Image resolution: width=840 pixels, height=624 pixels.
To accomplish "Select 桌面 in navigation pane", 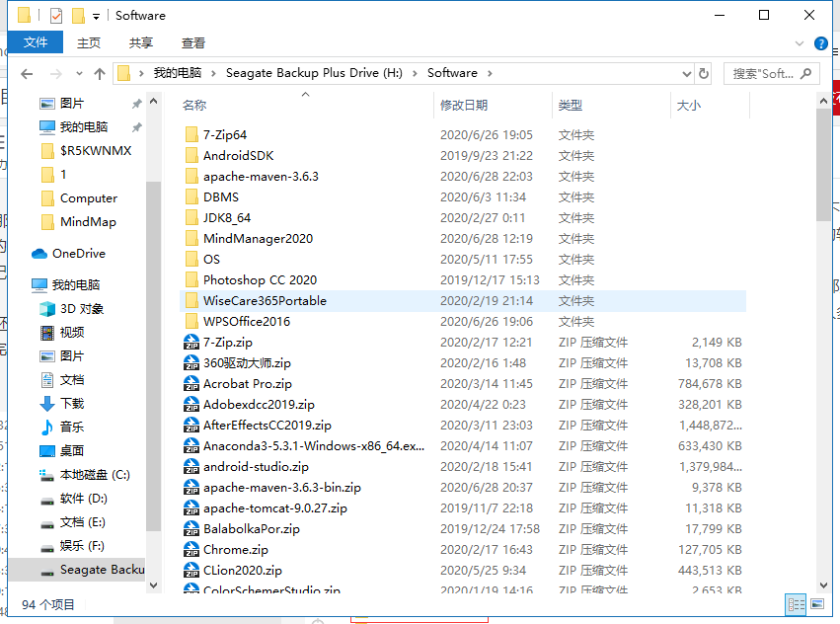I will click(x=72, y=451).
